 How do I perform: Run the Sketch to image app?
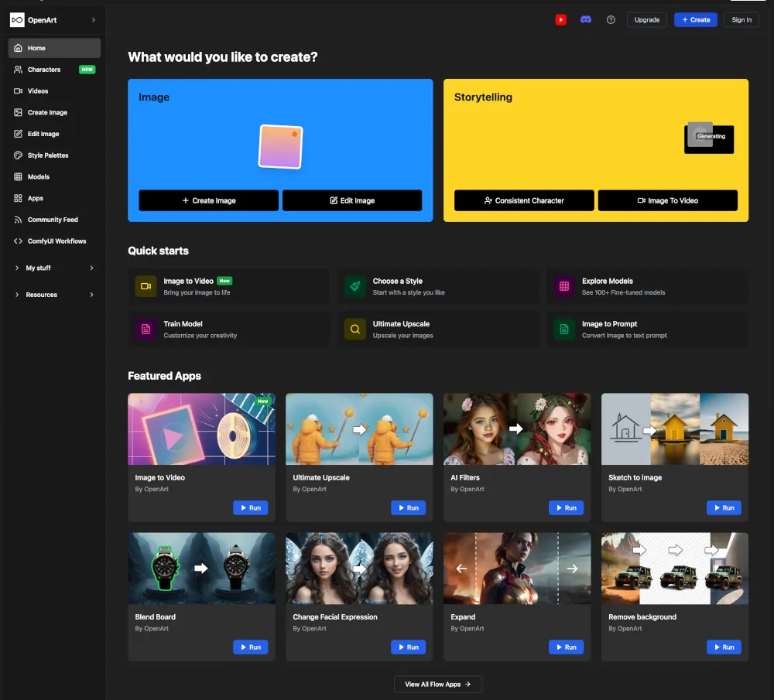(x=724, y=507)
